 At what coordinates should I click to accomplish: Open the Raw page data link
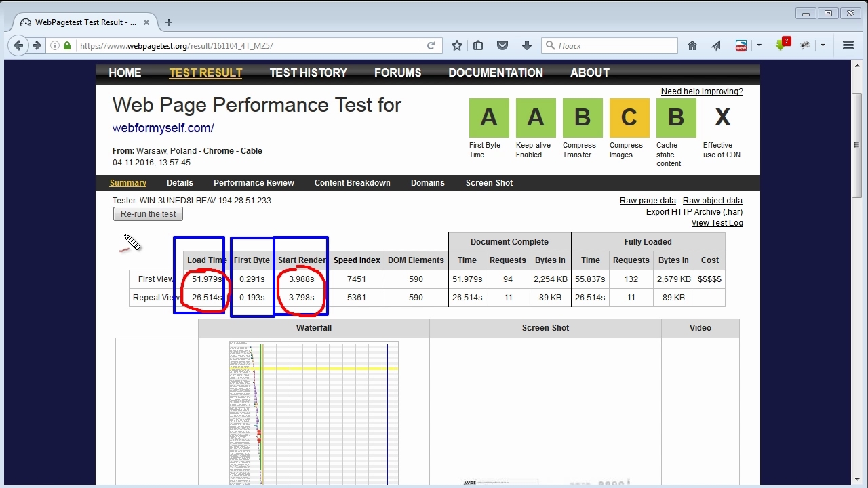point(648,201)
